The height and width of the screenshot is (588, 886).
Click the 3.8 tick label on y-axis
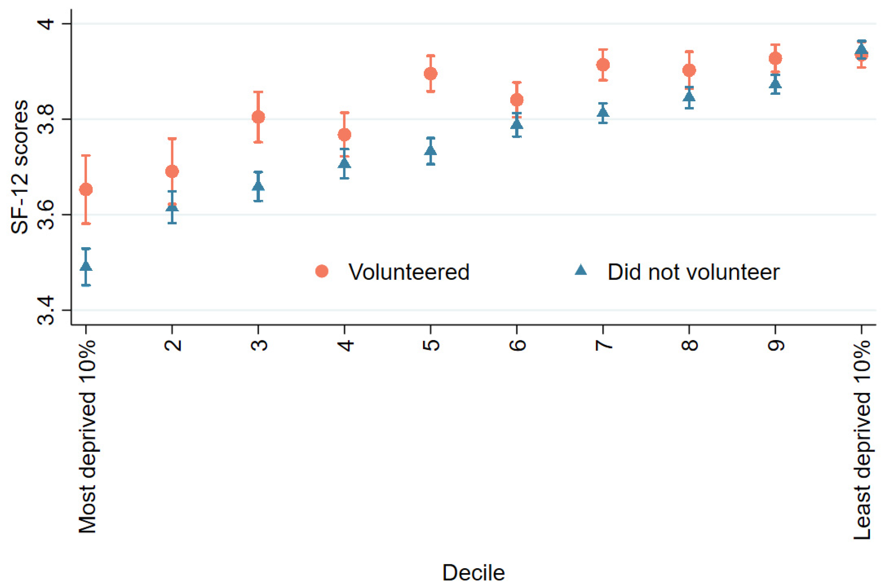click(x=46, y=119)
